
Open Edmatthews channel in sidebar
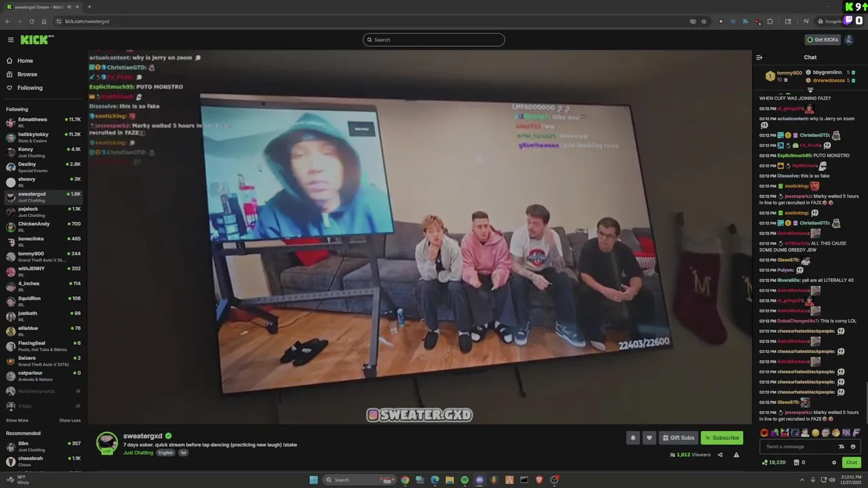(43, 122)
